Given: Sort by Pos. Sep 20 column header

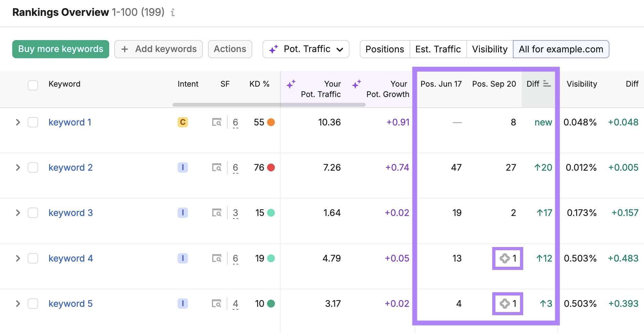Looking at the screenshot, I should coord(494,84).
